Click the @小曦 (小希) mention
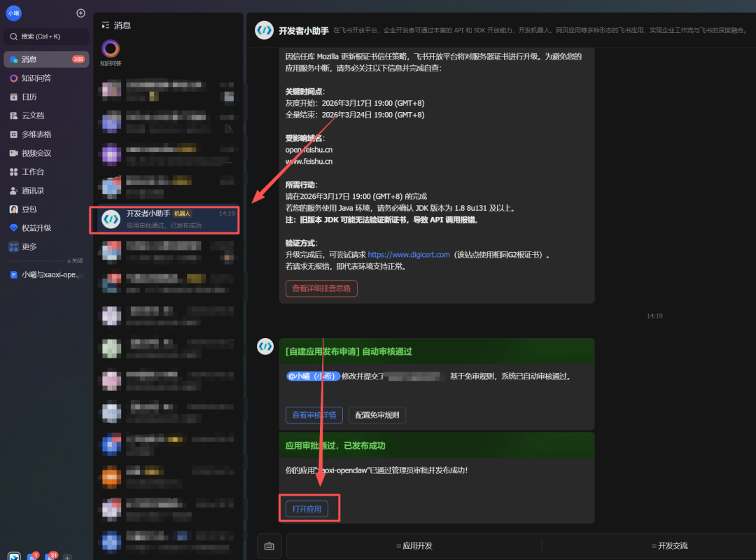Screen dimensions: 756x560 coord(314,376)
